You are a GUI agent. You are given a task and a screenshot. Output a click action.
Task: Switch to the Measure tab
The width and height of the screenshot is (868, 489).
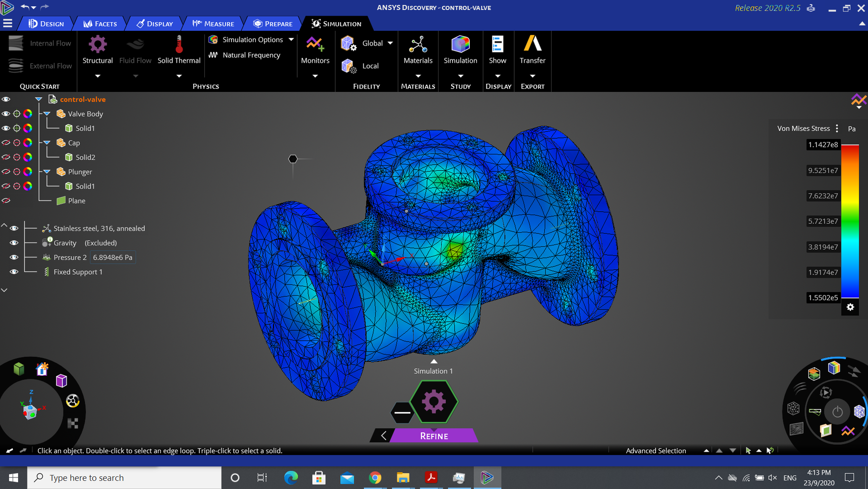click(x=213, y=24)
